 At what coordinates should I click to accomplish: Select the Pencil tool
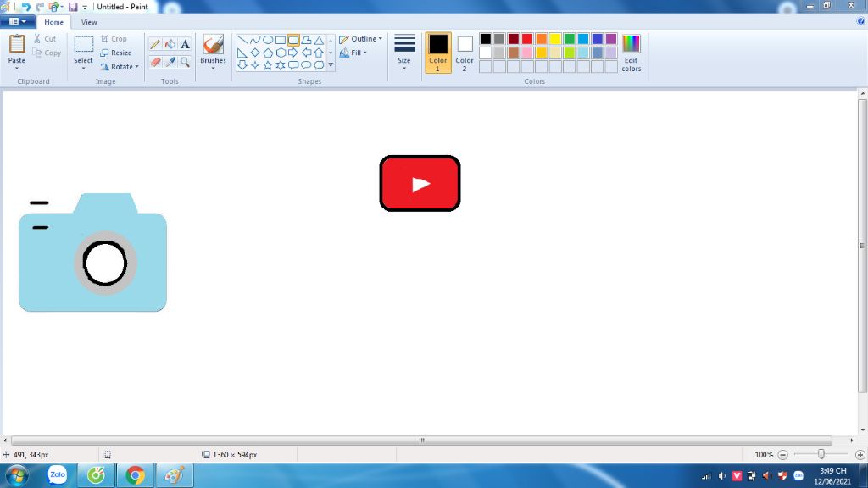pyautogui.click(x=155, y=44)
